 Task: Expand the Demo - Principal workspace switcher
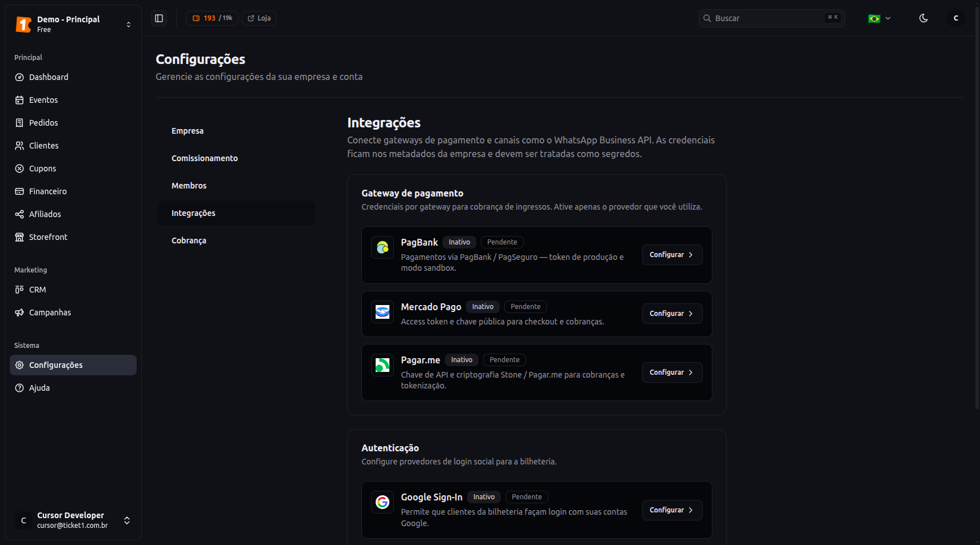pos(73,24)
